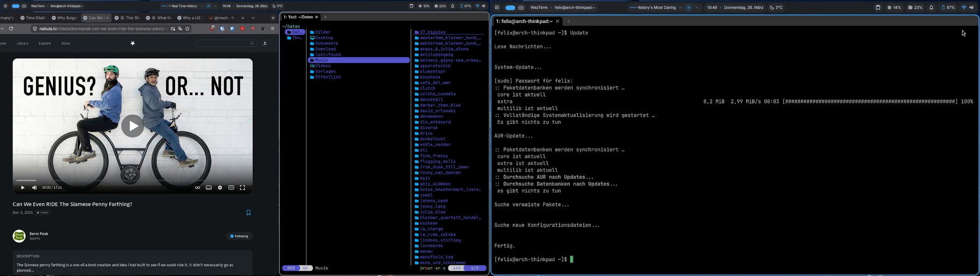This screenshot has height=276, width=980.
Task: Open the Nebula account profile icon
Action: [265, 43]
